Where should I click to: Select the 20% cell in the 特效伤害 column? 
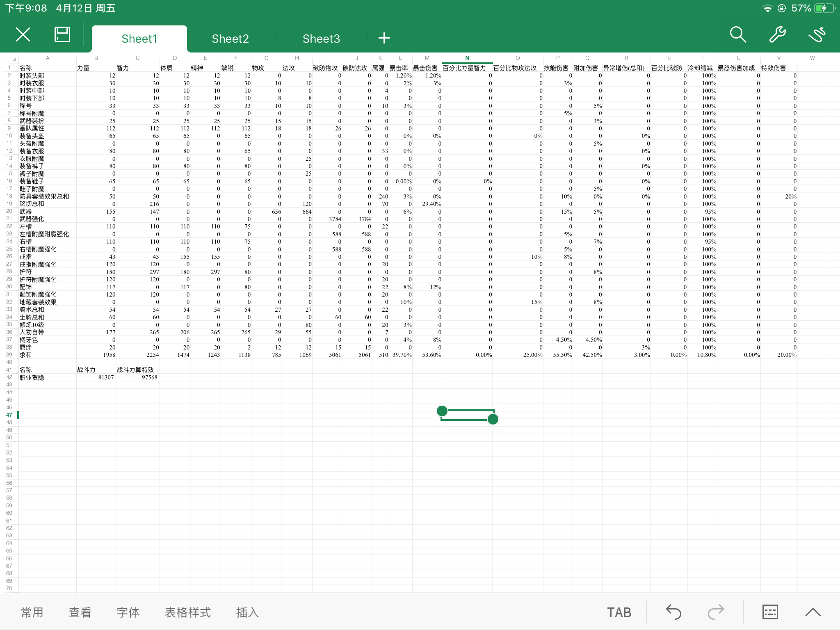click(778, 196)
